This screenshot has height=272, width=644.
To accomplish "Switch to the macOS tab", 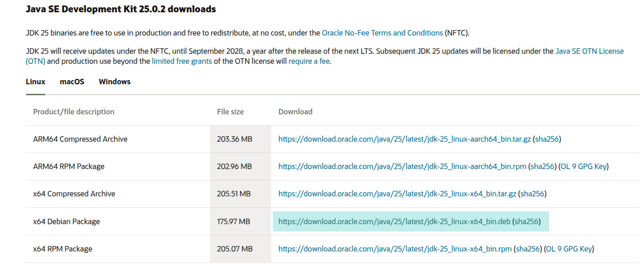I will [x=72, y=82].
